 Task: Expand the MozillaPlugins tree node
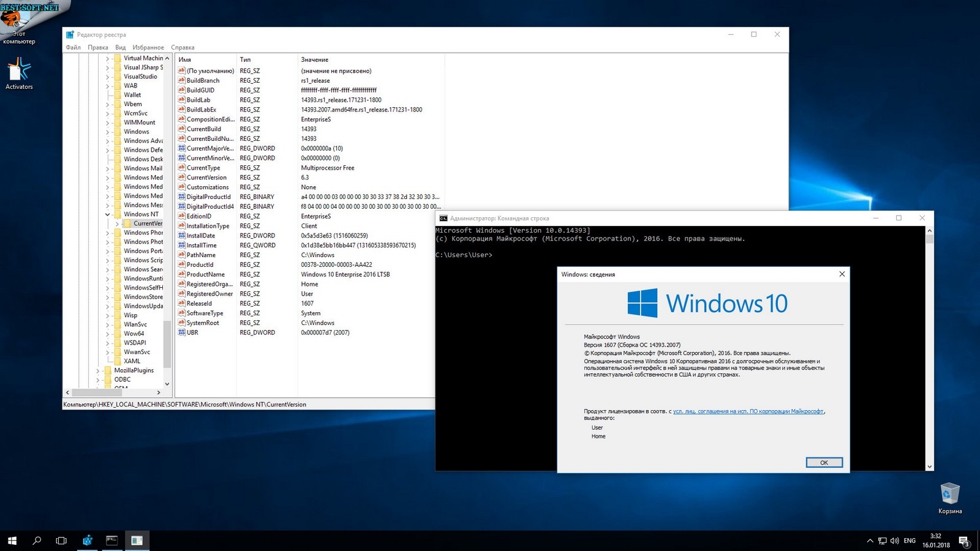97,370
